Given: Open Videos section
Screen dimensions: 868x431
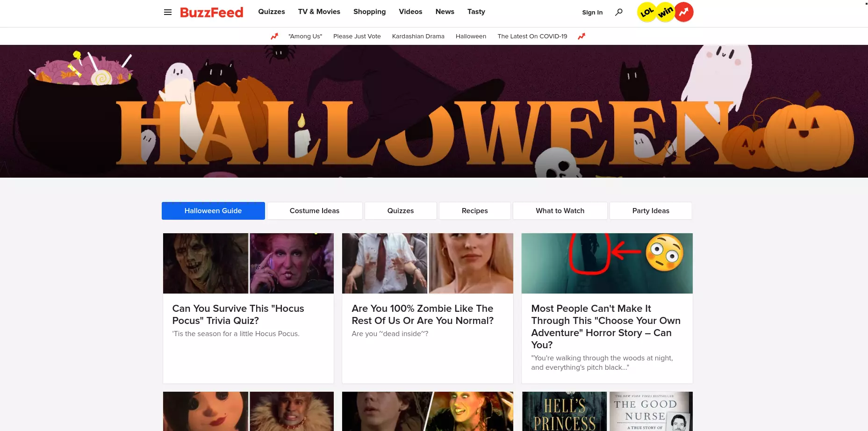Looking at the screenshot, I should click(x=410, y=12).
